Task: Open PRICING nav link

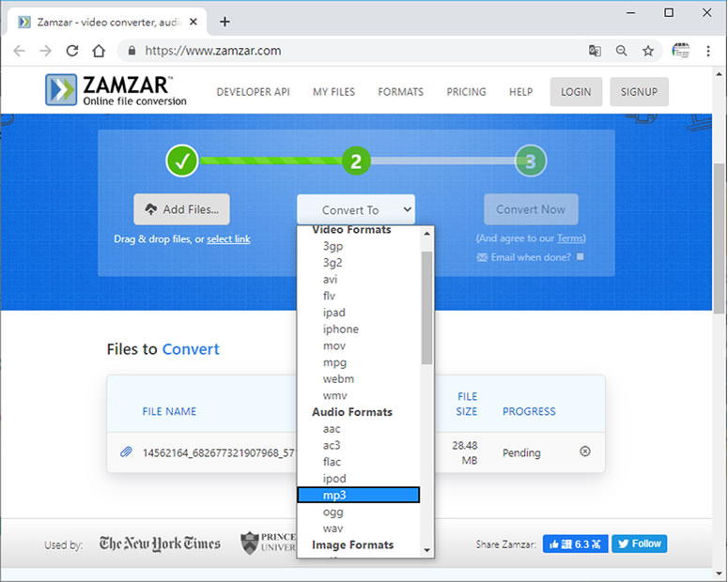Action: [x=466, y=92]
